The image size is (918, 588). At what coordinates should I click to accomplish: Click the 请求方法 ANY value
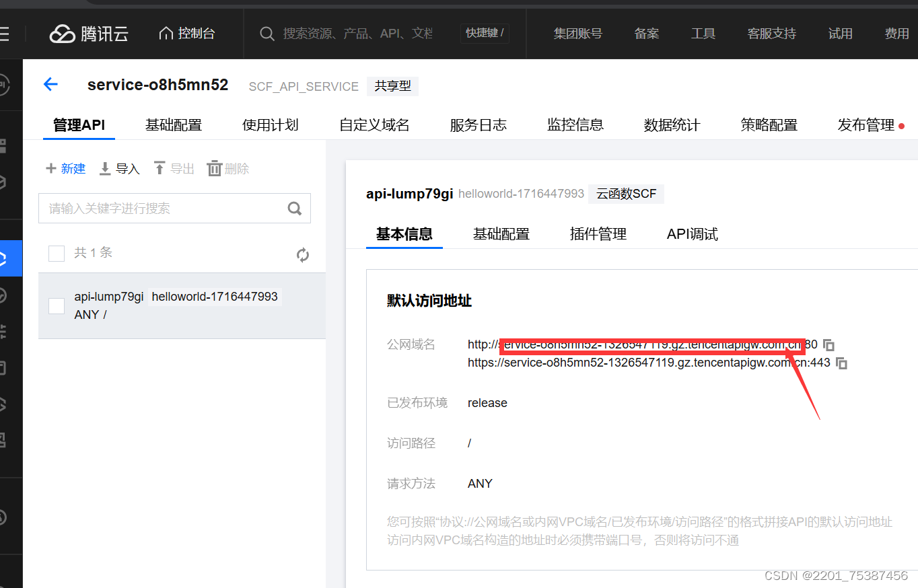480,484
